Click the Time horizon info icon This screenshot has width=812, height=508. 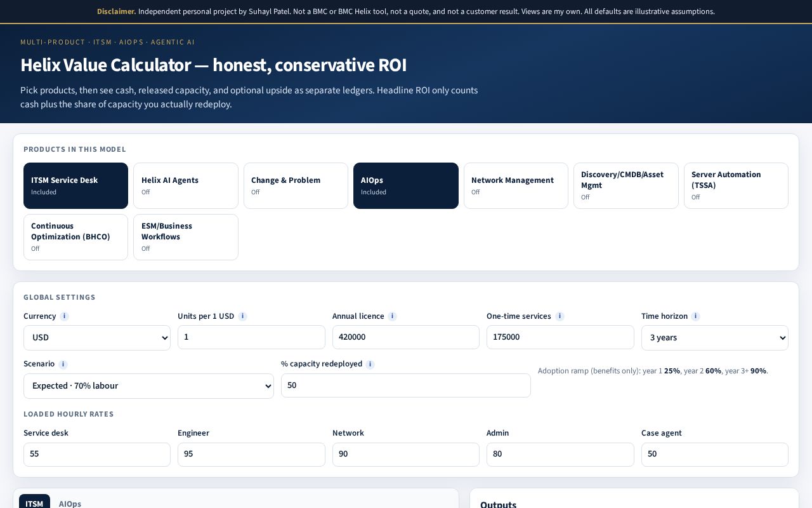[x=695, y=316]
